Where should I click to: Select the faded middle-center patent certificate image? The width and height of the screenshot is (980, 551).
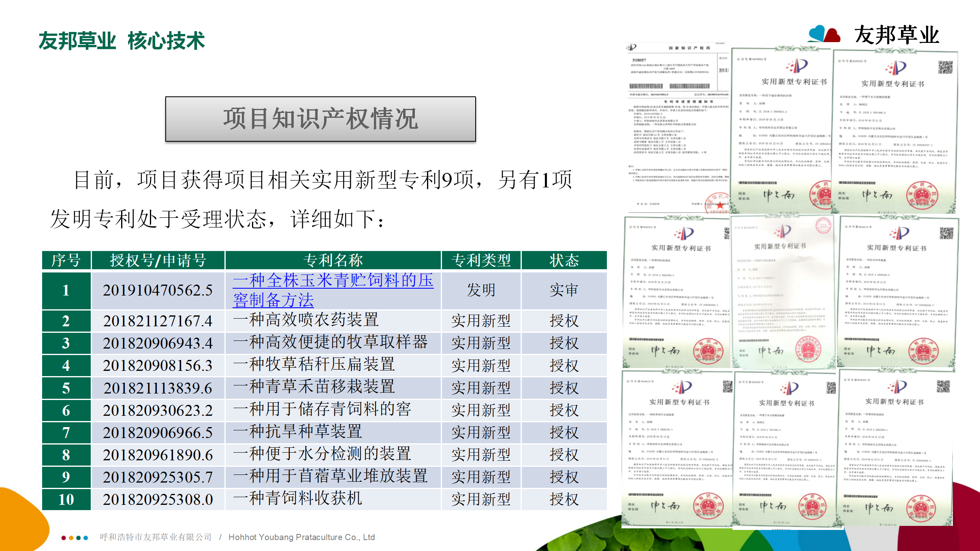click(783, 291)
